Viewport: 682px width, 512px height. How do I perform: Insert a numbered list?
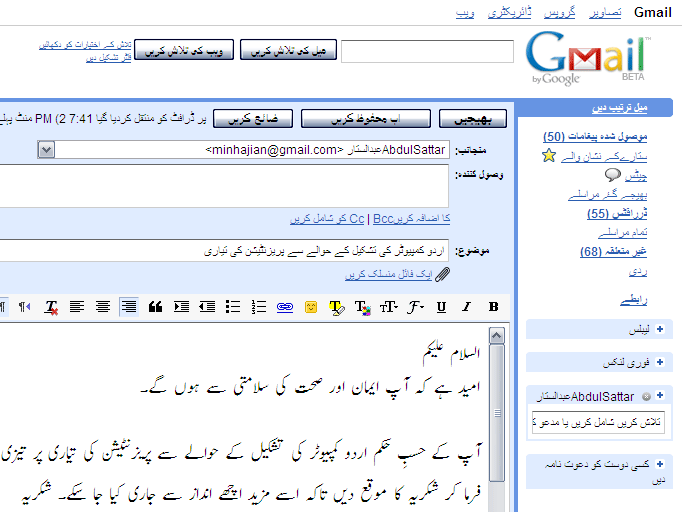259,307
